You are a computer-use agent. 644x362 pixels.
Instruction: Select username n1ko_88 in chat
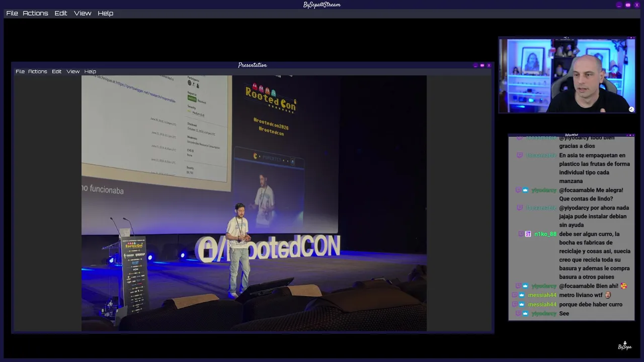click(545, 234)
